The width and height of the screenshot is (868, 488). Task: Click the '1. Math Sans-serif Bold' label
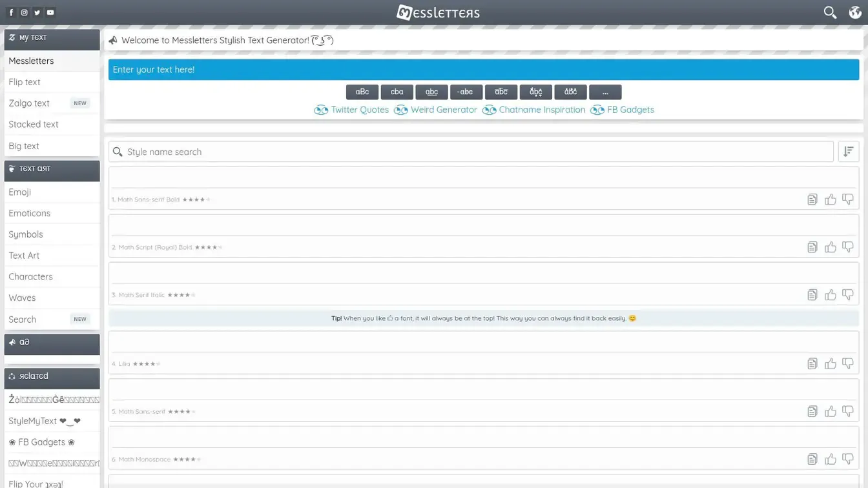(x=145, y=199)
